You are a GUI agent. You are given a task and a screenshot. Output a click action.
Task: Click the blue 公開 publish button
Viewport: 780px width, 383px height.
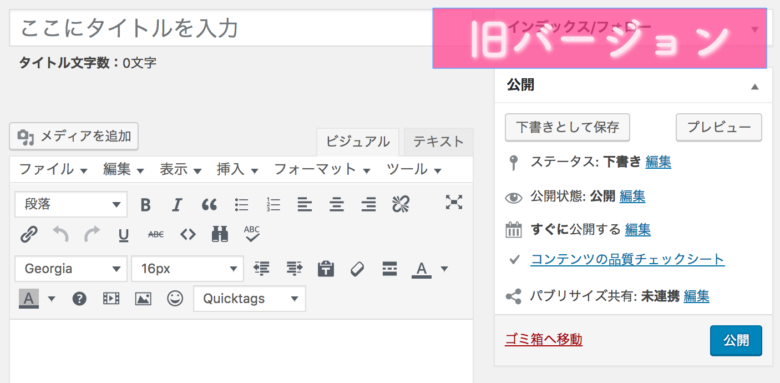pyautogui.click(x=736, y=340)
